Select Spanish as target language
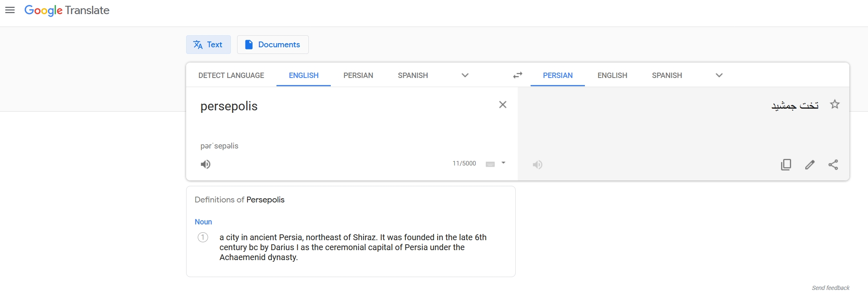 (667, 75)
